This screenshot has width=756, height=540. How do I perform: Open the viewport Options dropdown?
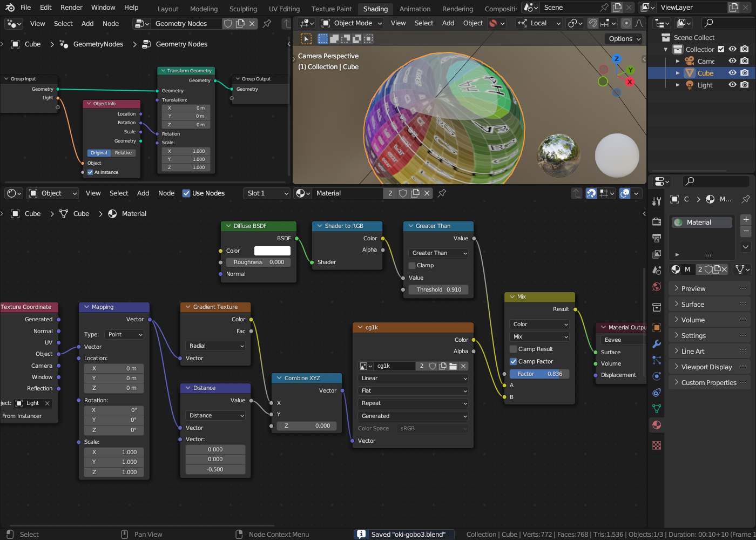pos(624,39)
